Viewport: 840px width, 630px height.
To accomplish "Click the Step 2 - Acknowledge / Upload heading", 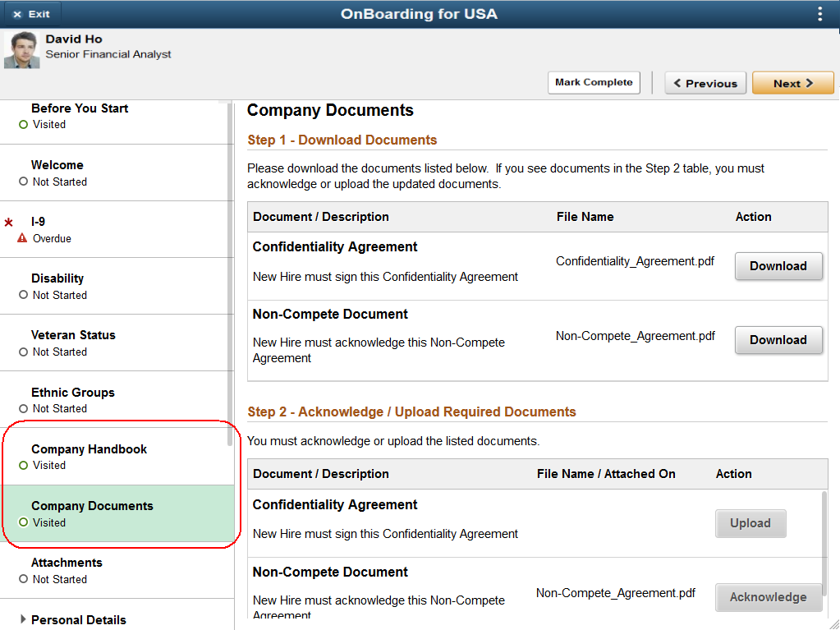I will (411, 412).
